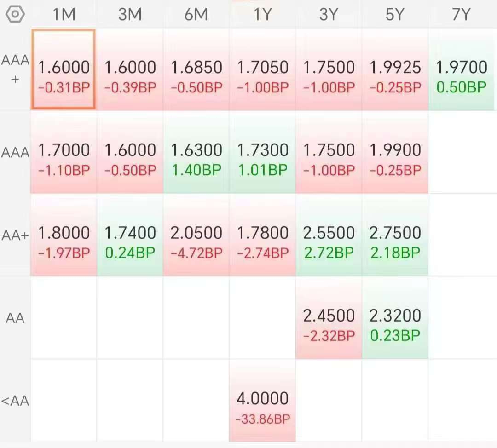Select the 7Y column header
The image size is (497, 448).
[x=461, y=15]
